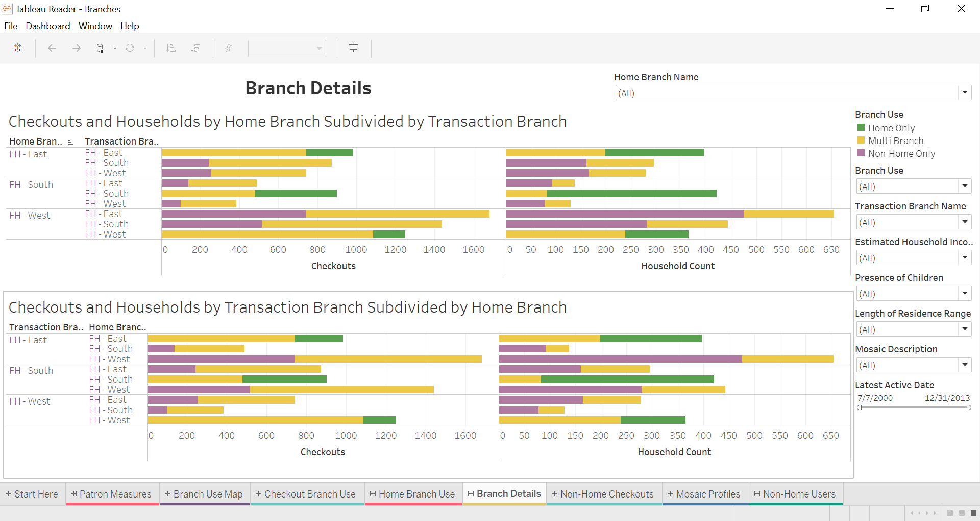Click Household Count axis title in bottom chart

674,452
